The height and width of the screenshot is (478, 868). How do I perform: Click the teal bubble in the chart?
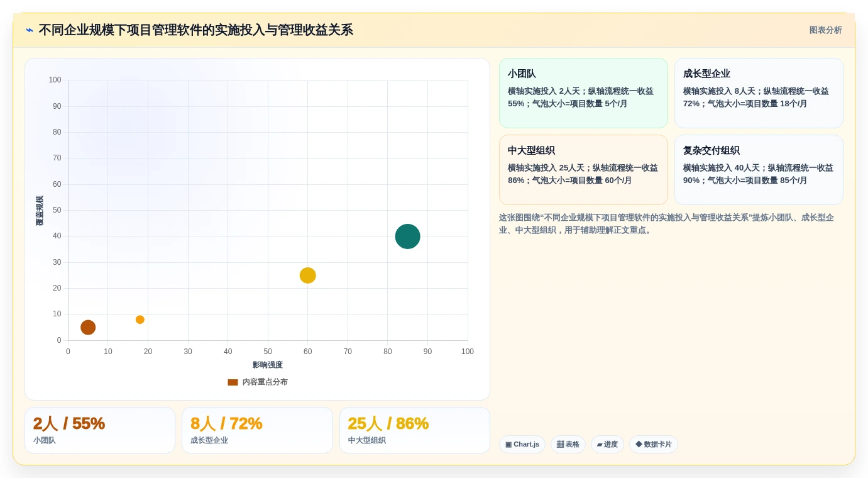point(407,236)
